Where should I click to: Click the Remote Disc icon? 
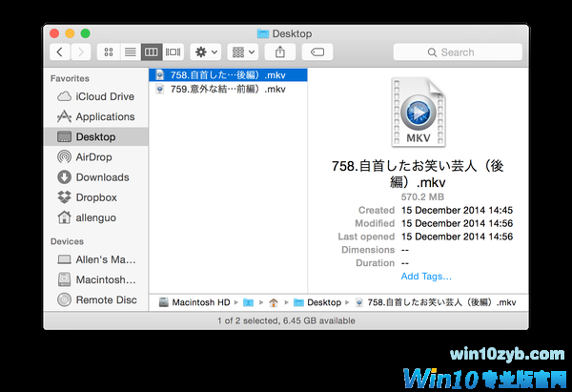point(65,300)
